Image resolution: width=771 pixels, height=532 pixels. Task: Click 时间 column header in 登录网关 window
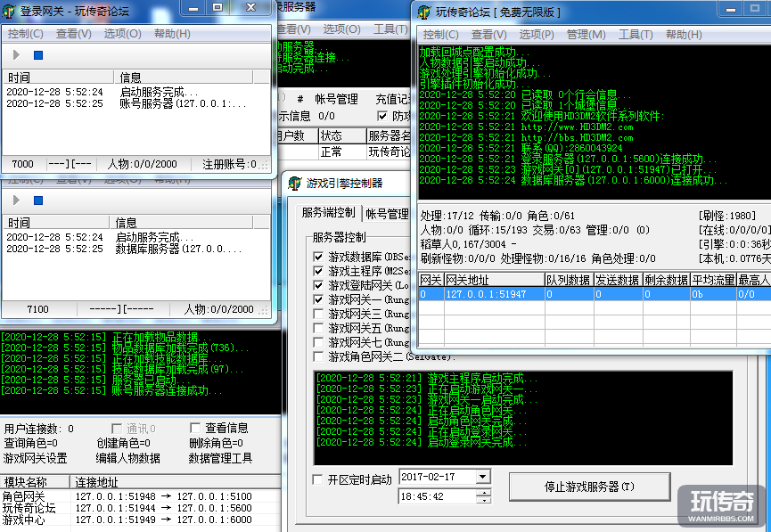click(59, 78)
